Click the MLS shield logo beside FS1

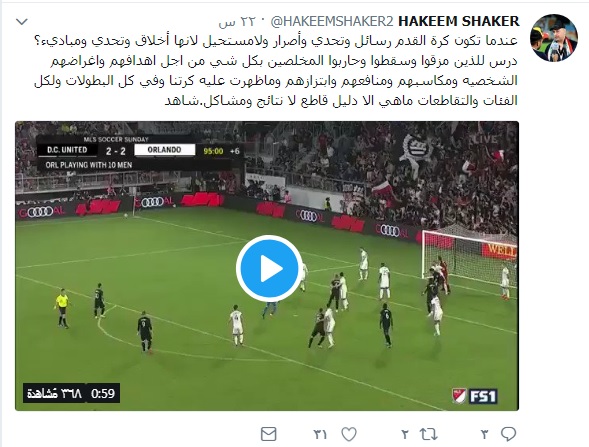pos(459,396)
